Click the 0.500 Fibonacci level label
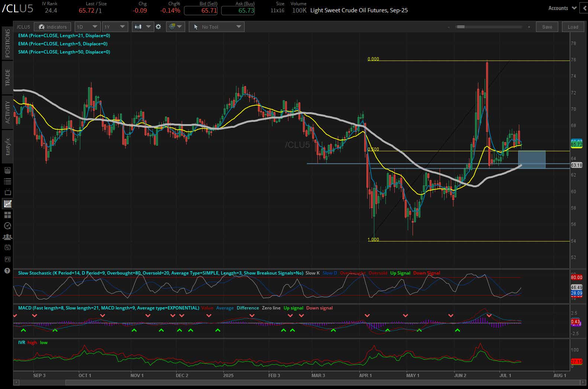The image size is (588, 389). [x=373, y=149]
